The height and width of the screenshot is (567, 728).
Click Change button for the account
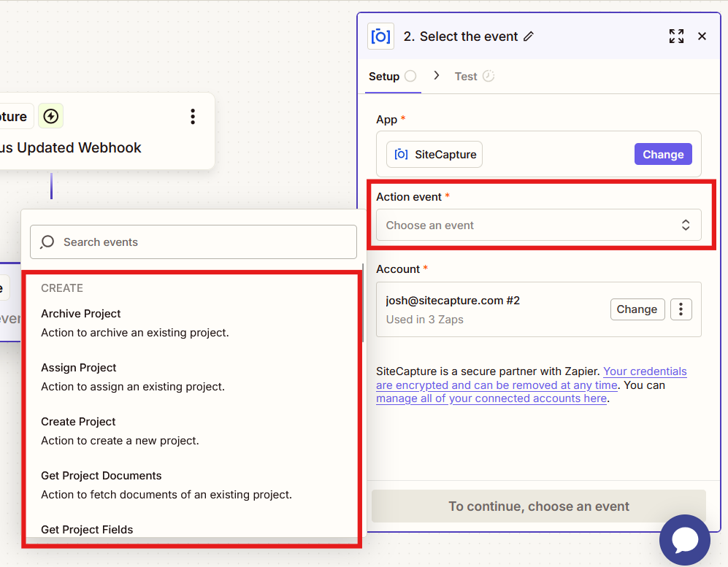tap(637, 309)
